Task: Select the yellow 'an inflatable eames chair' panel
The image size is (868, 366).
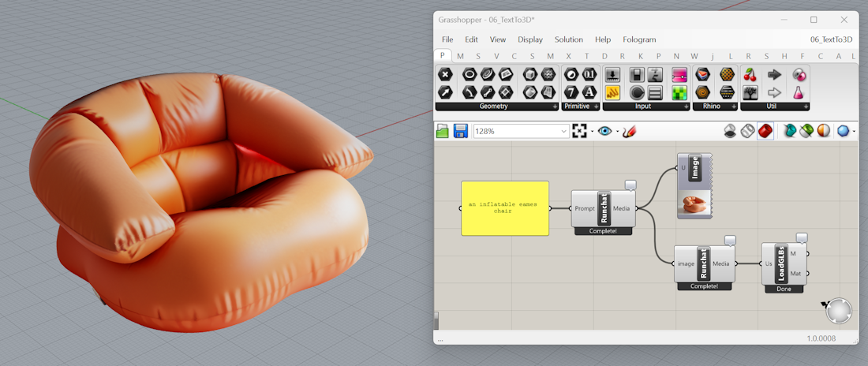Action: coord(505,208)
